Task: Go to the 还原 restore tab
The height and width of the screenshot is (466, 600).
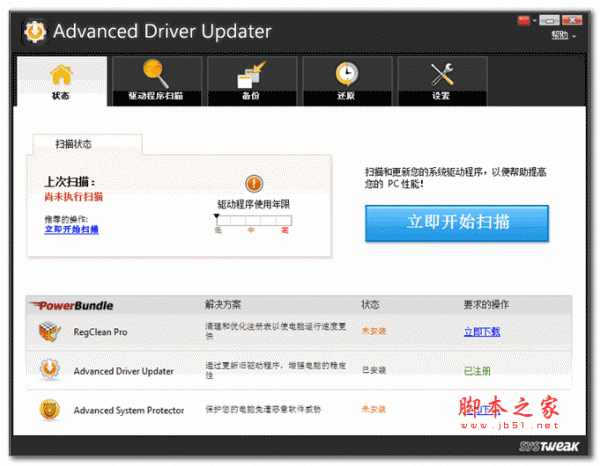Action: 347,81
